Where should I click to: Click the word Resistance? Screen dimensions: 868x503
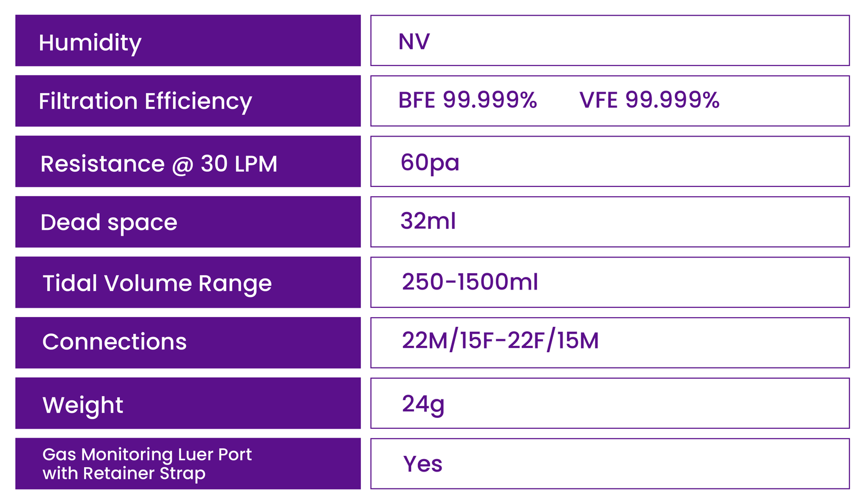(x=103, y=164)
